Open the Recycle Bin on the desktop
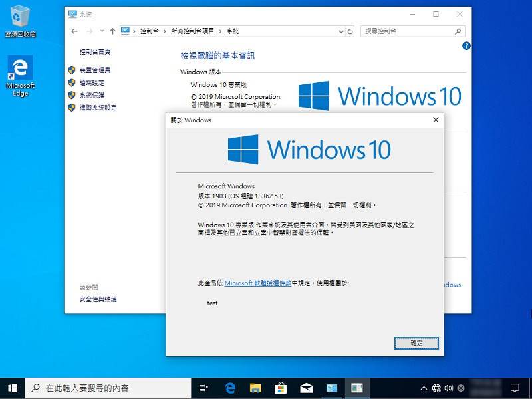This screenshot has width=532, height=399. (x=22, y=15)
